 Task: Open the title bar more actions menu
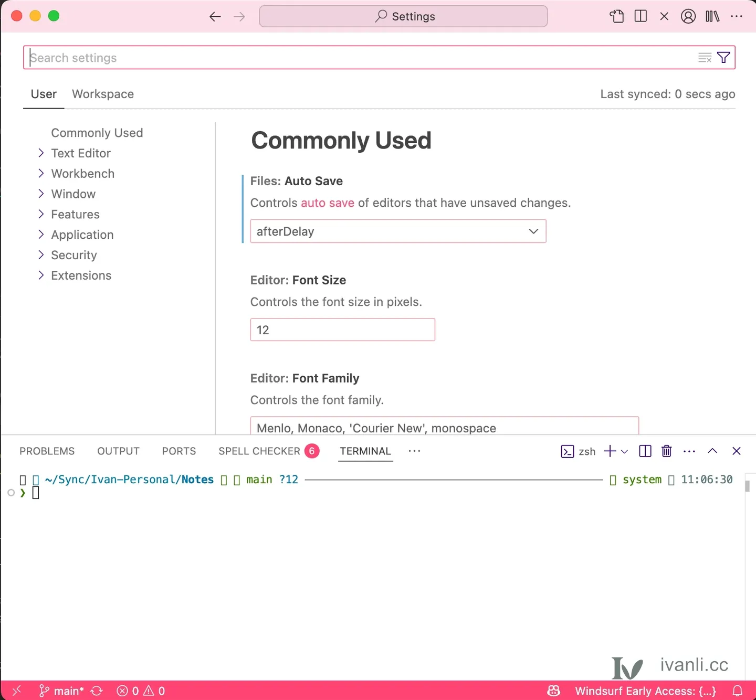point(737,16)
